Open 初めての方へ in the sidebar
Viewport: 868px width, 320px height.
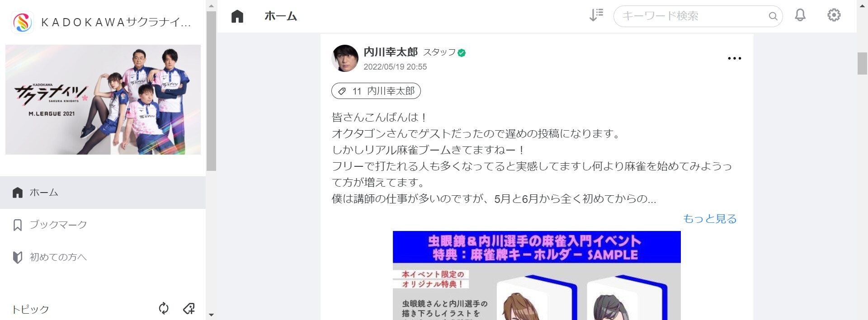103,257
